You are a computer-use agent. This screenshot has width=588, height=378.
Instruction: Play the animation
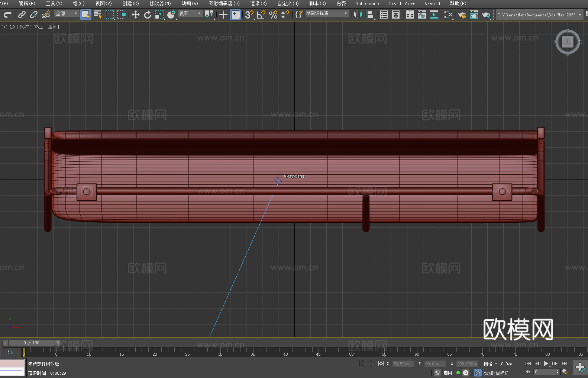[x=546, y=364]
